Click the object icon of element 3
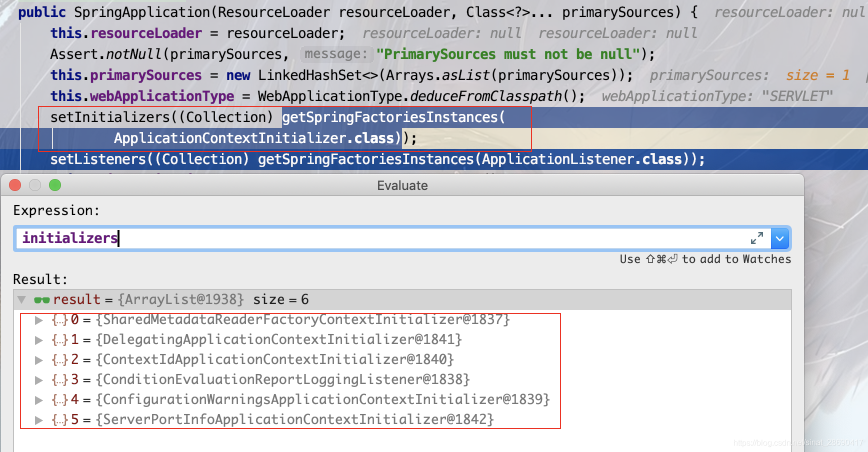 pos(59,380)
